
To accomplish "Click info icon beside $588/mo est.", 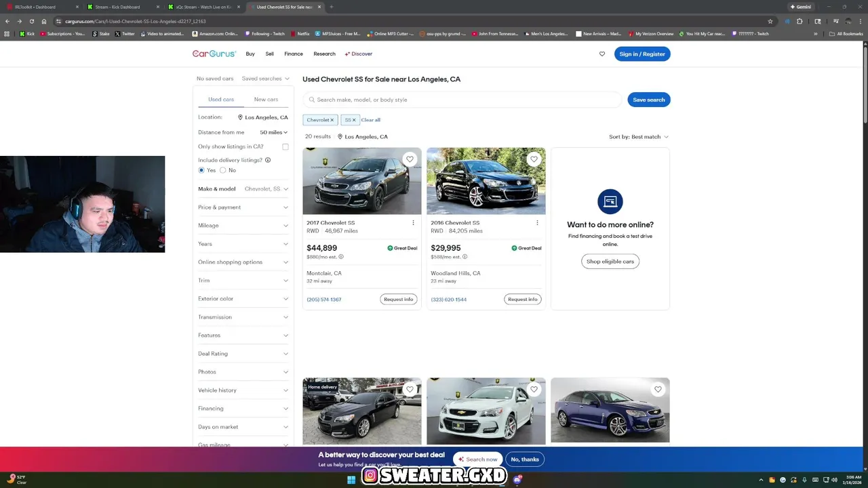I will 465,257.
